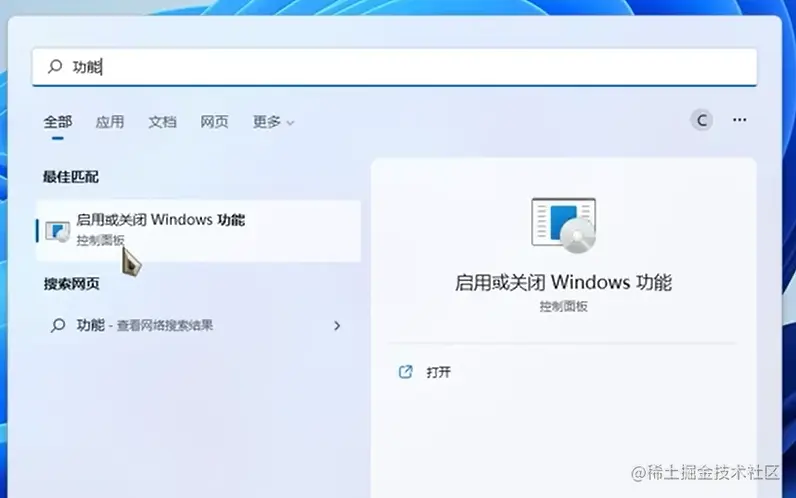Click the magnifier icon in the search box
Image resolution: width=796 pixels, height=498 pixels.
[55, 67]
